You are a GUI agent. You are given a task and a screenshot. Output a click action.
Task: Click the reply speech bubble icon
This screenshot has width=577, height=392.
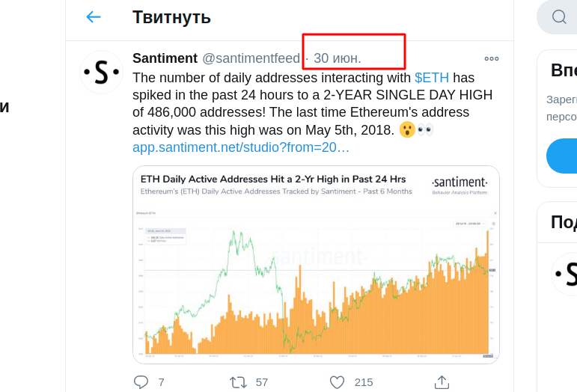[x=141, y=382]
